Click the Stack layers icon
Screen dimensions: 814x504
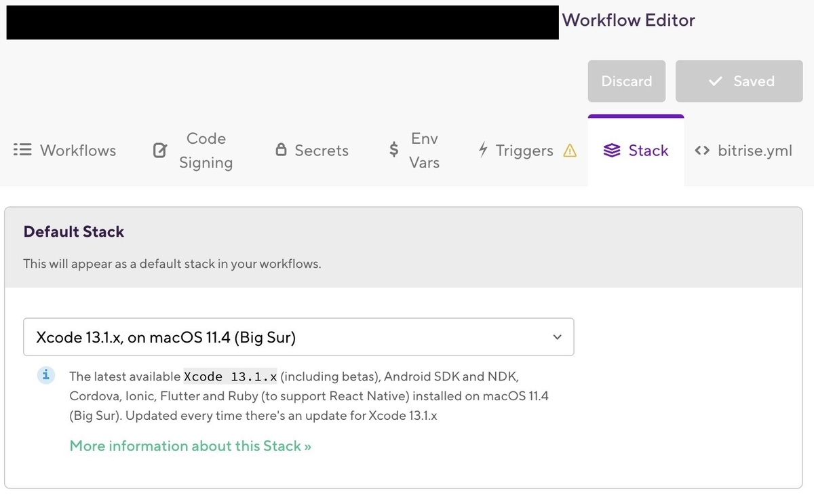(612, 151)
